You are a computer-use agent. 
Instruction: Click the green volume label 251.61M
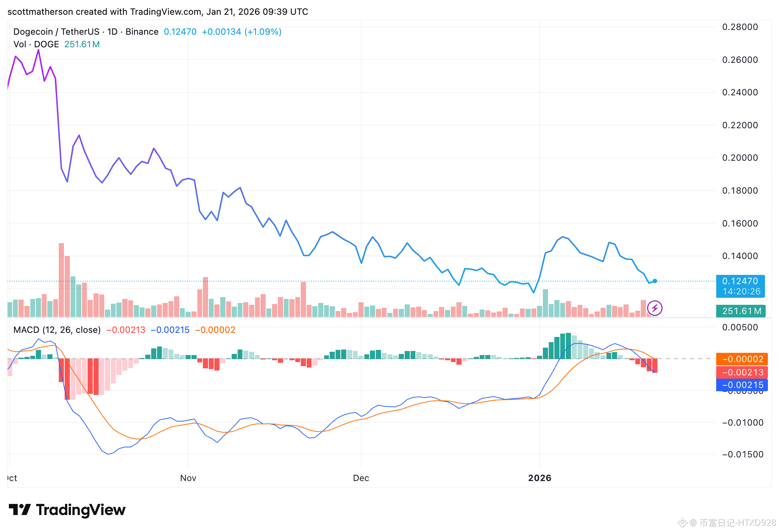pyautogui.click(x=741, y=311)
